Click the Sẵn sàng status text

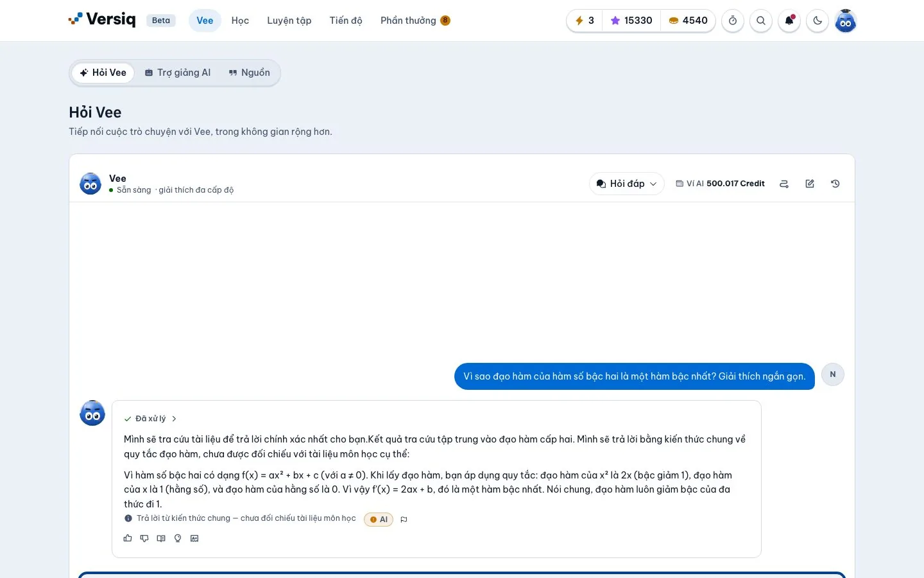pyautogui.click(x=134, y=190)
